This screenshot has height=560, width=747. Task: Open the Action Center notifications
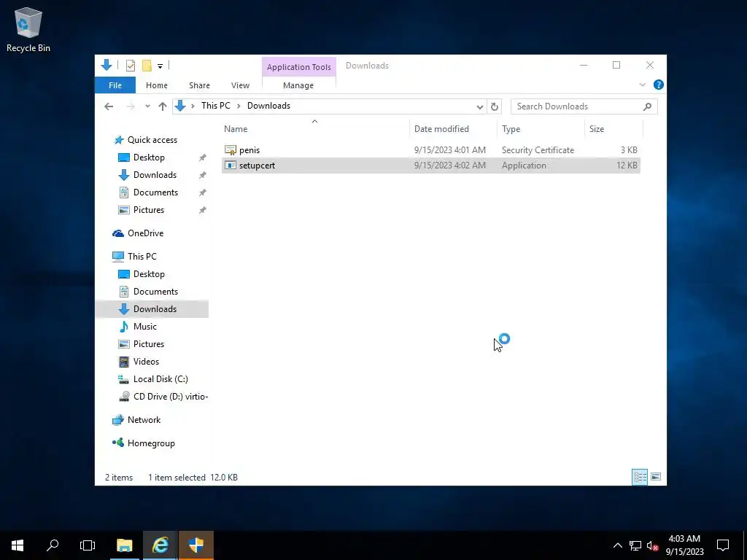click(723, 545)
